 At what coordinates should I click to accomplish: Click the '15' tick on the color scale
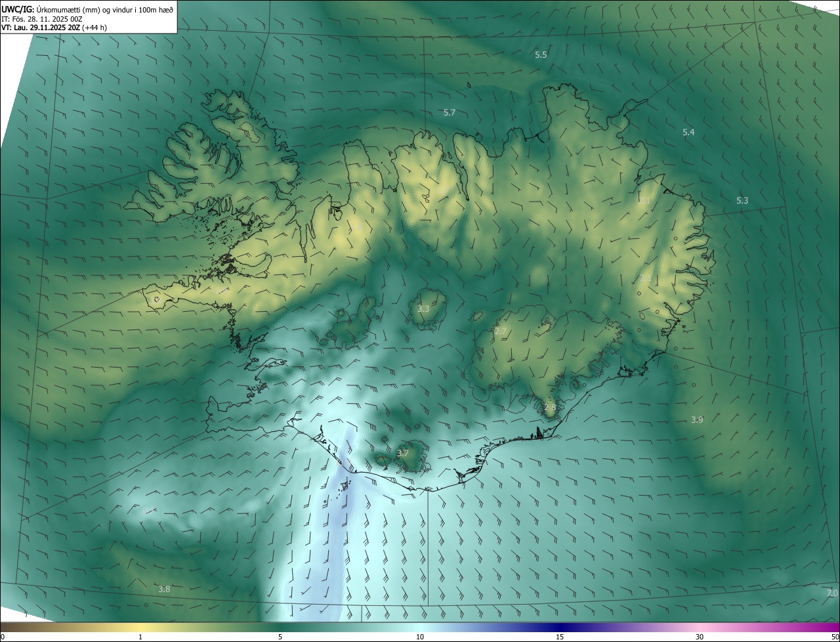pos(560,637)
